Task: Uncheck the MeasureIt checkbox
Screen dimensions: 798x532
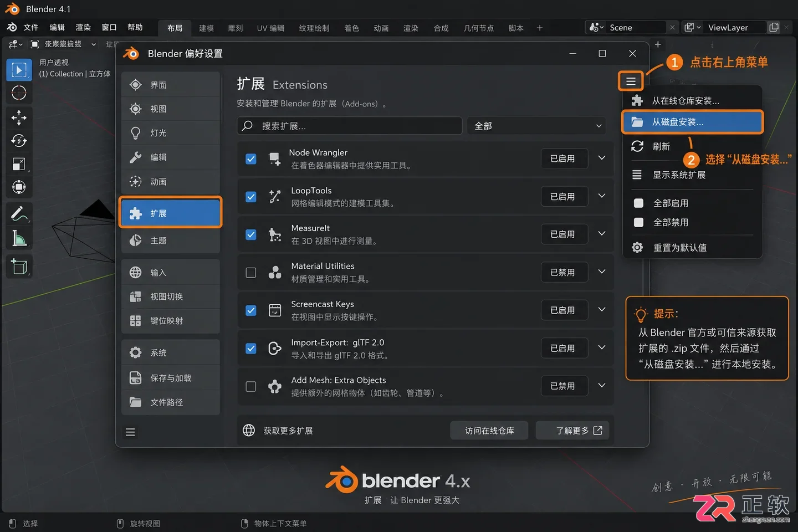Action: (x=251, y=234)
